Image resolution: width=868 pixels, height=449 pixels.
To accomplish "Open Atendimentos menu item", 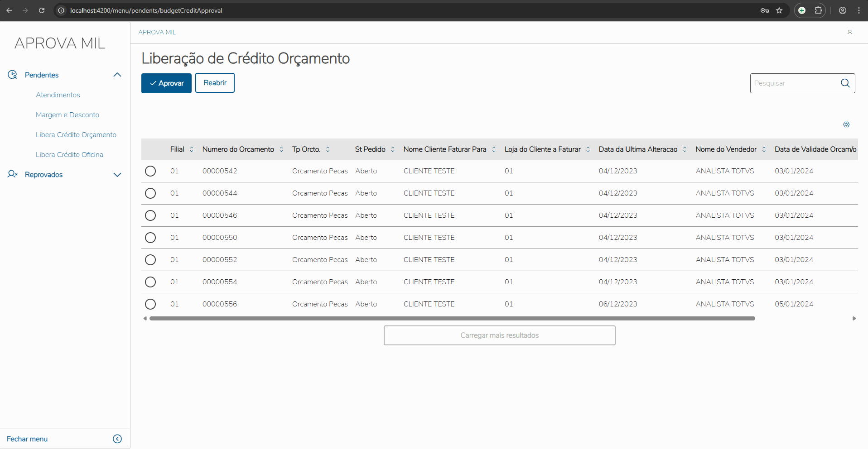I will click(x=58, y=95).
